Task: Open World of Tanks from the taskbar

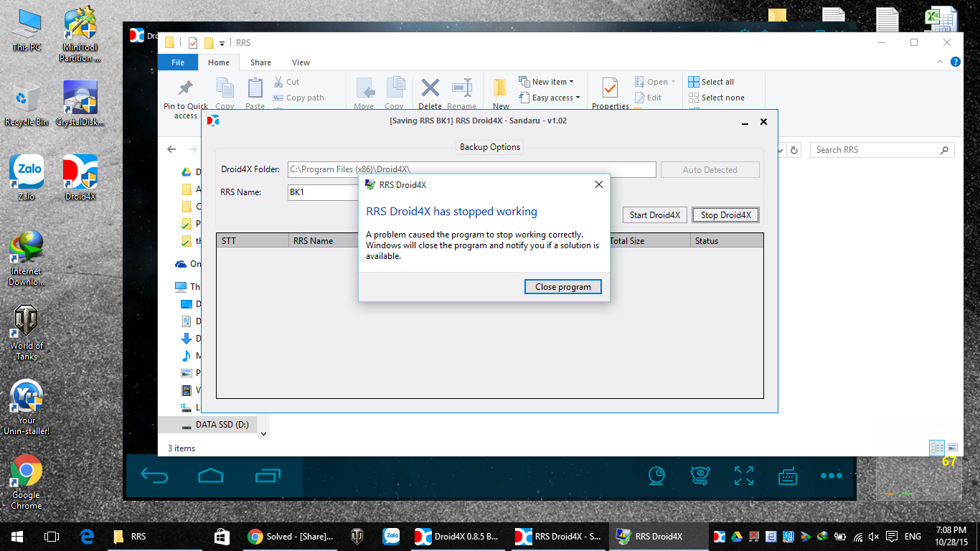Action: click(357, 537)
